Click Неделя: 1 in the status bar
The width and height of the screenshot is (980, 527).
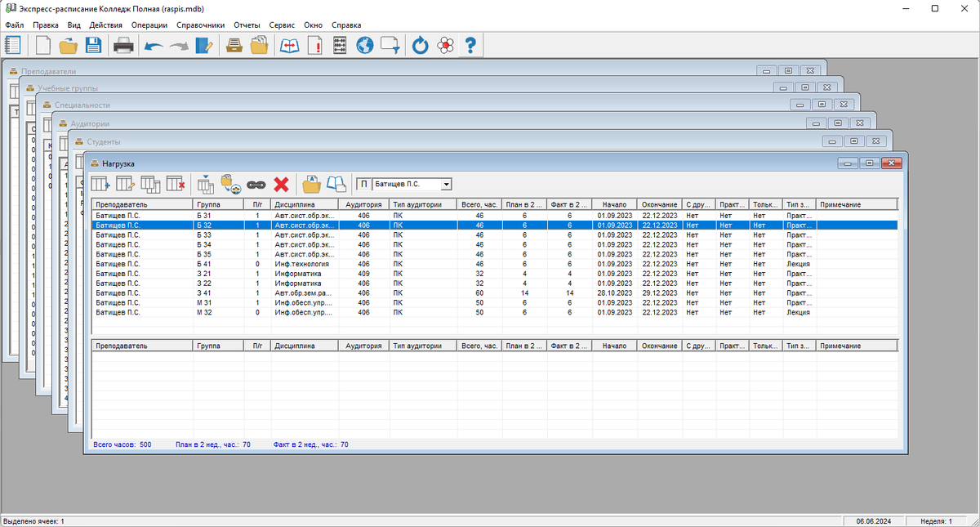(937, 521)
